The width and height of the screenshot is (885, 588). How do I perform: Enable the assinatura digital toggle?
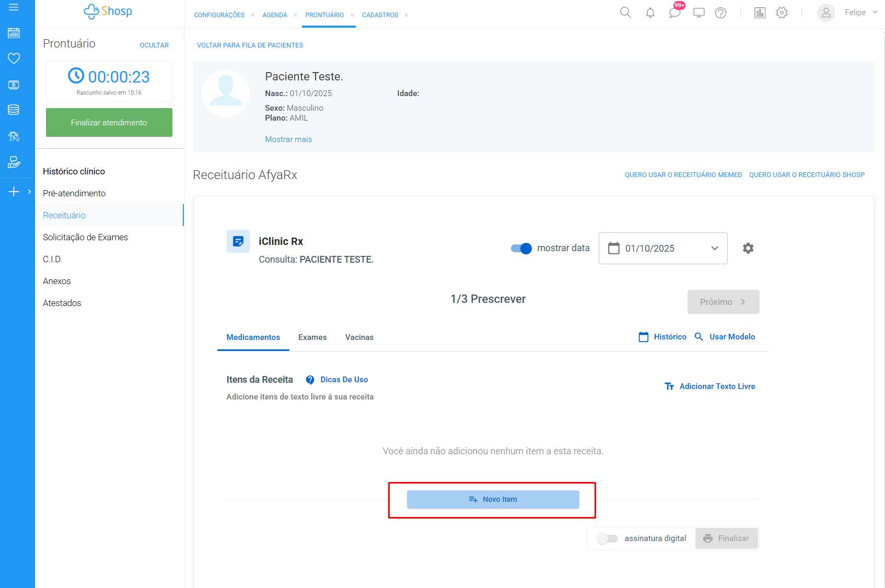coord(607,538)
